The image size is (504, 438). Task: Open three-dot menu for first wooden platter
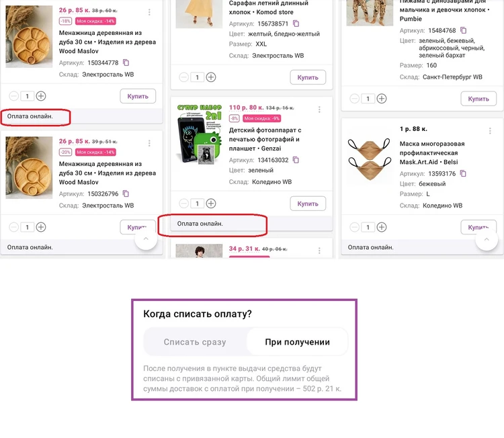click(x=149, y=12)
